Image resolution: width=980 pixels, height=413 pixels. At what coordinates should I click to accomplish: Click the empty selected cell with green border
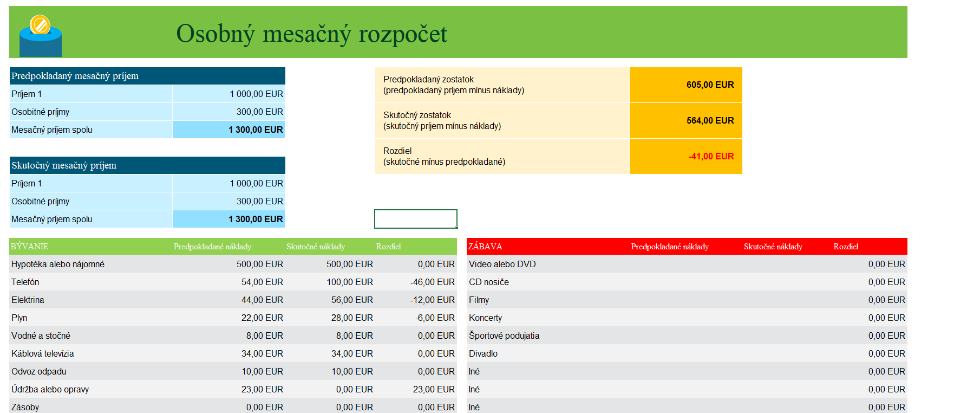point(415,219)
